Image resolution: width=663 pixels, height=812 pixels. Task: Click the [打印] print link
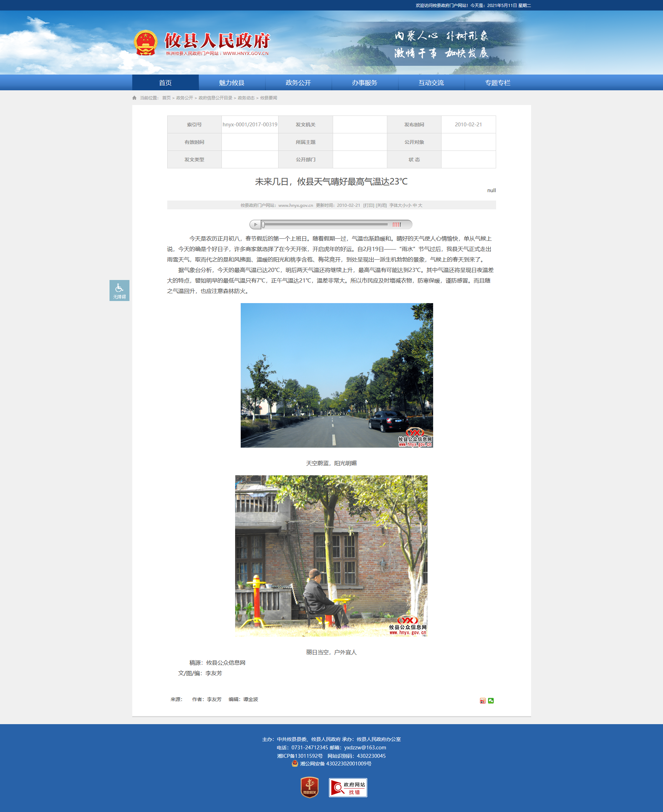(x=368, y=205)
